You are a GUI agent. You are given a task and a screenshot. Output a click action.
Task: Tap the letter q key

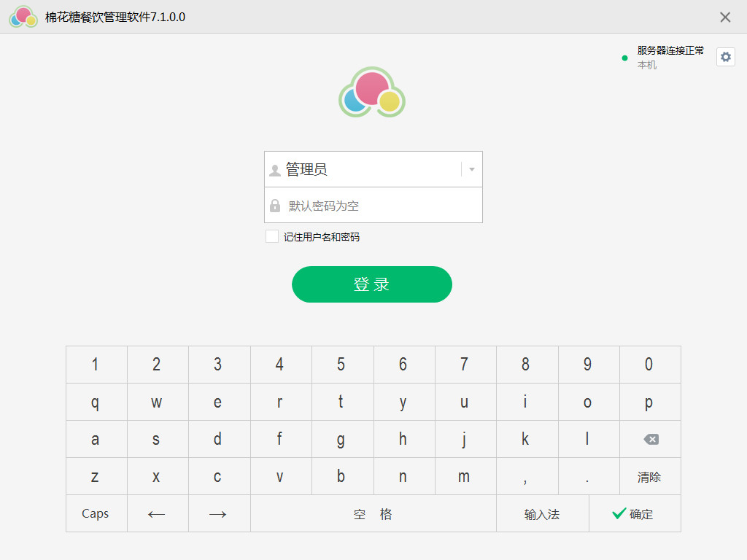point(97,402)
